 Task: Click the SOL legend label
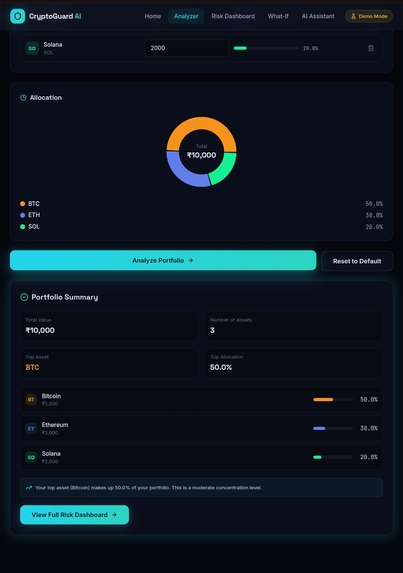pos(34,227)
